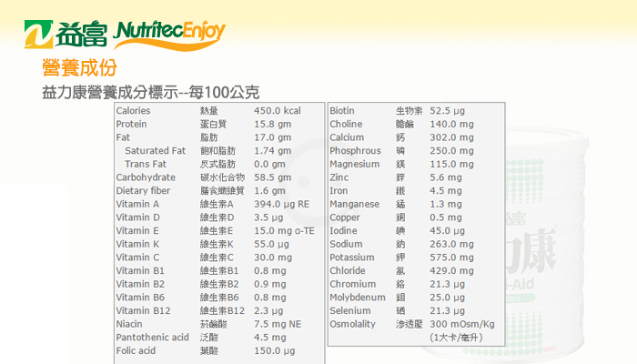Select the value 0.9 mg

tap(270, 284)
